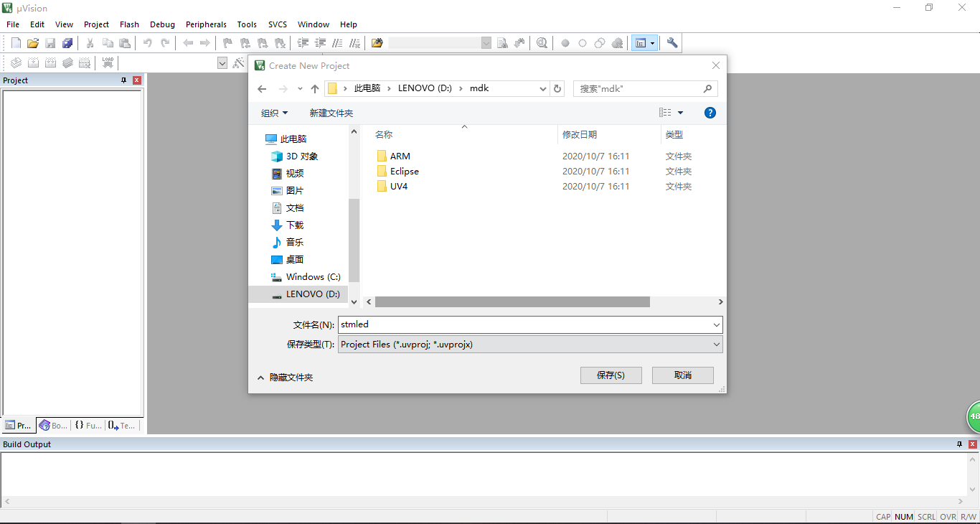The width and height of the screenshot is (980, 524).
Task: Click the hollow circle breakpoint icon
Action: 583,43
